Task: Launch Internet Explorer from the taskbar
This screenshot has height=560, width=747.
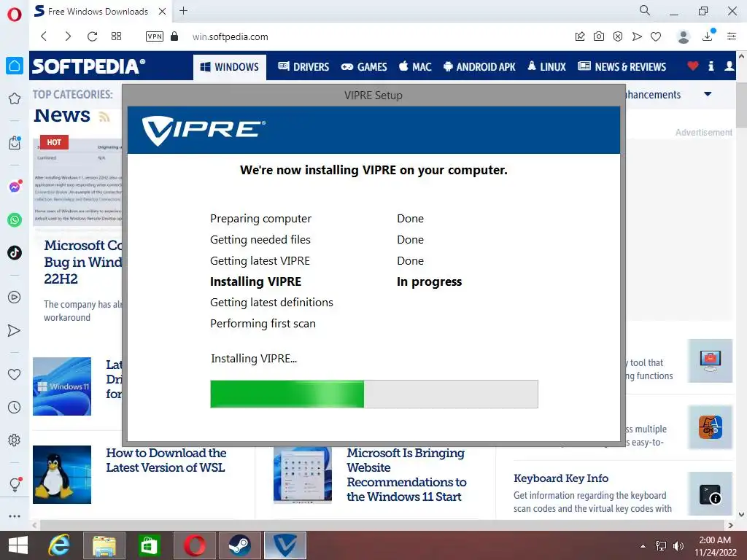Action: tap(59, 545)
